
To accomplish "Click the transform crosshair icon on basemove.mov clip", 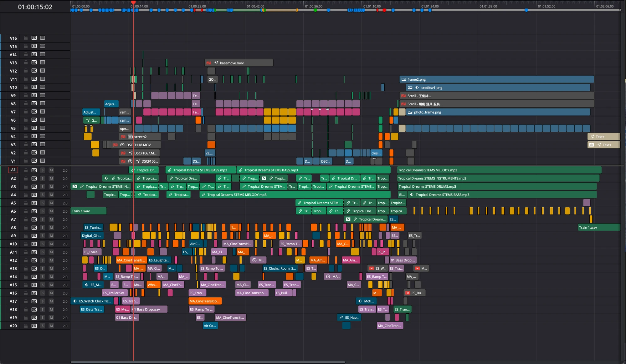I will click(216, 63).
